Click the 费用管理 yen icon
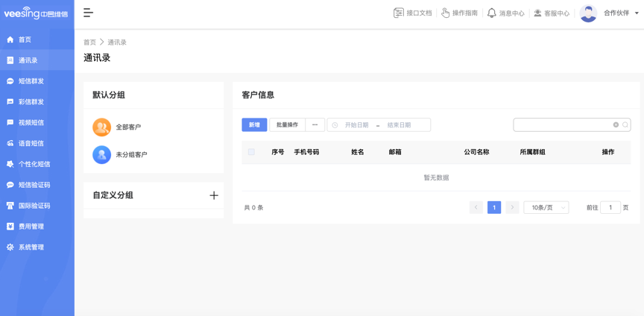 10,227
